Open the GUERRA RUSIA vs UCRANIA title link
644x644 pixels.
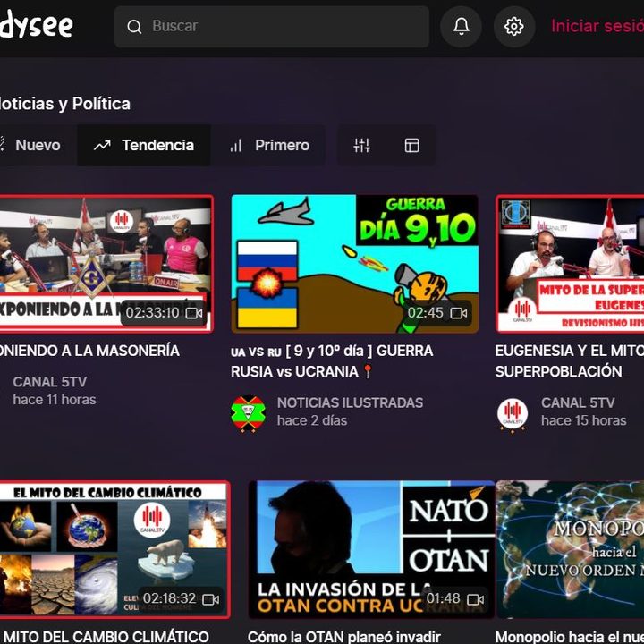click(x=331, y=360)
